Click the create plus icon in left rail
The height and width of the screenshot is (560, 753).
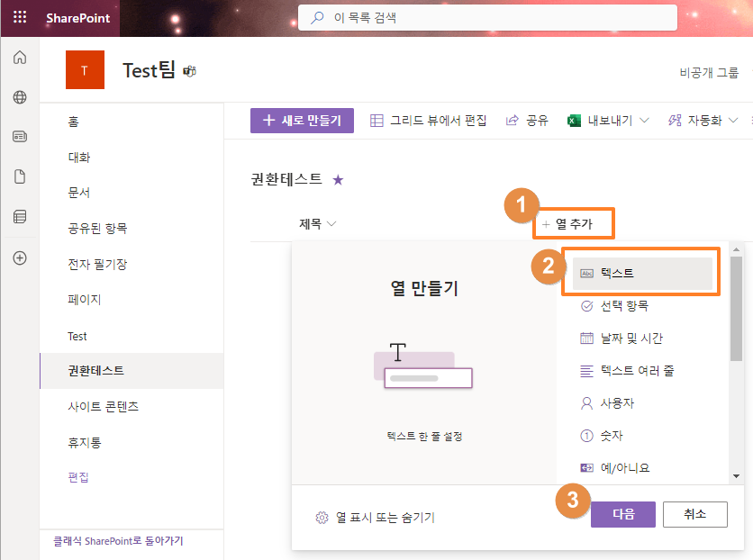click(x=20, y=258)
